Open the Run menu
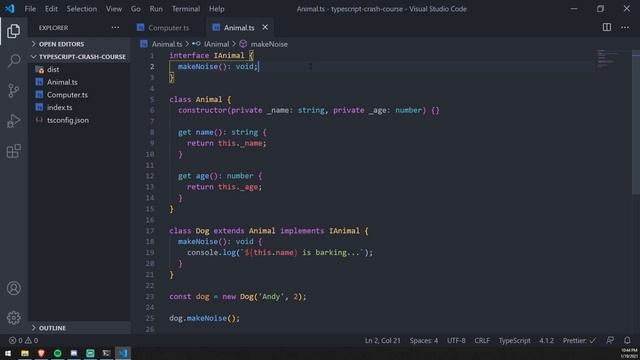This screenshot has width=640, height=360. (x=156, y=9)
